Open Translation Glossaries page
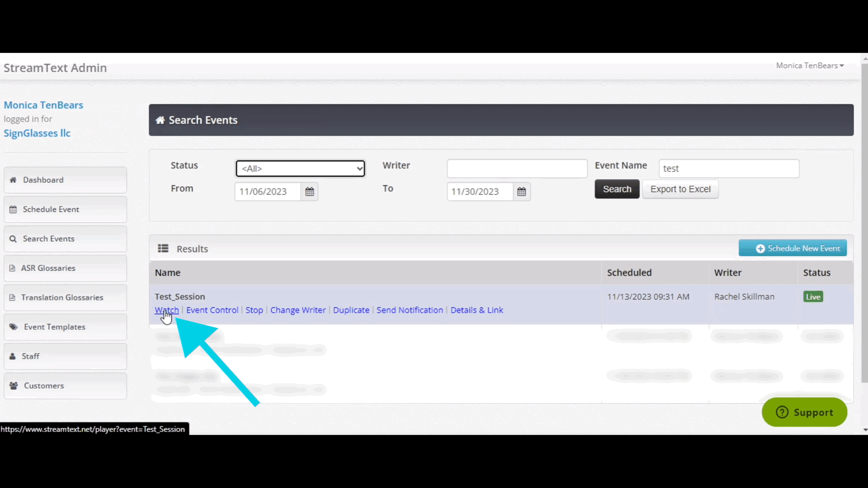Image resolution: width=868 pixels, height=488 pixels. [65, 297]
